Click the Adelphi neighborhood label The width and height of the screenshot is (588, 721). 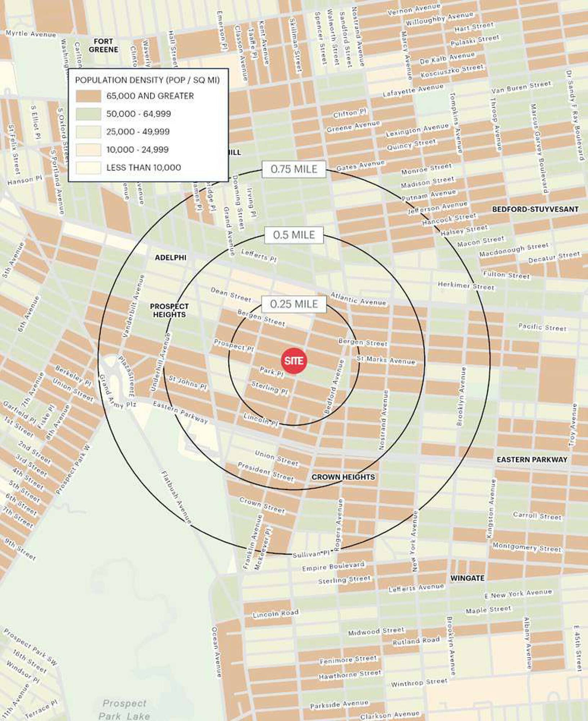[171, 257]
